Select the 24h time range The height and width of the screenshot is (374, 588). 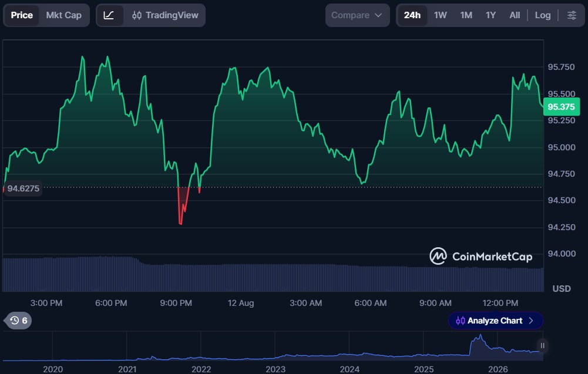(412, 15)
